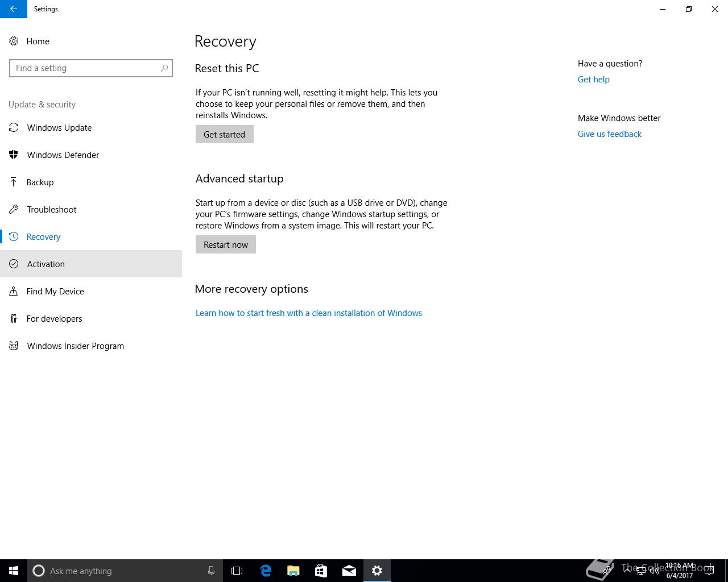This screenshot has height=582, width=728.
Task: Select the Windows Update sync icon
Action: pos(14,127)
